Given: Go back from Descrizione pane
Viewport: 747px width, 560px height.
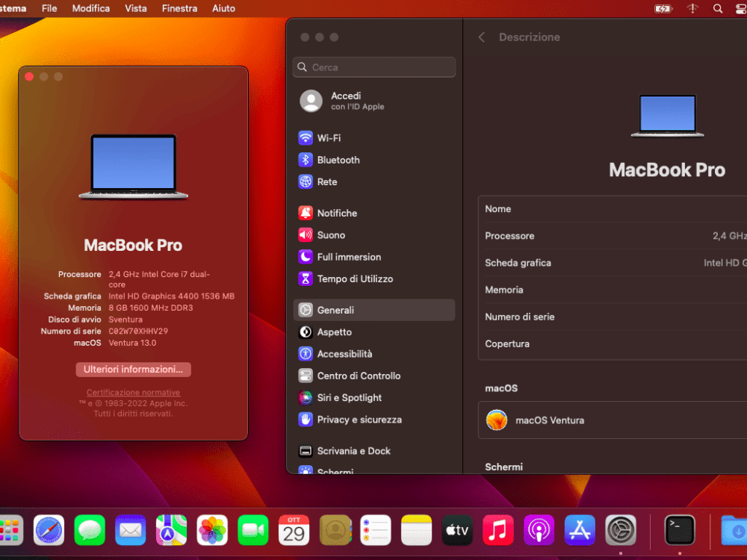Looking at the screenshot, I should coord(482,37).
